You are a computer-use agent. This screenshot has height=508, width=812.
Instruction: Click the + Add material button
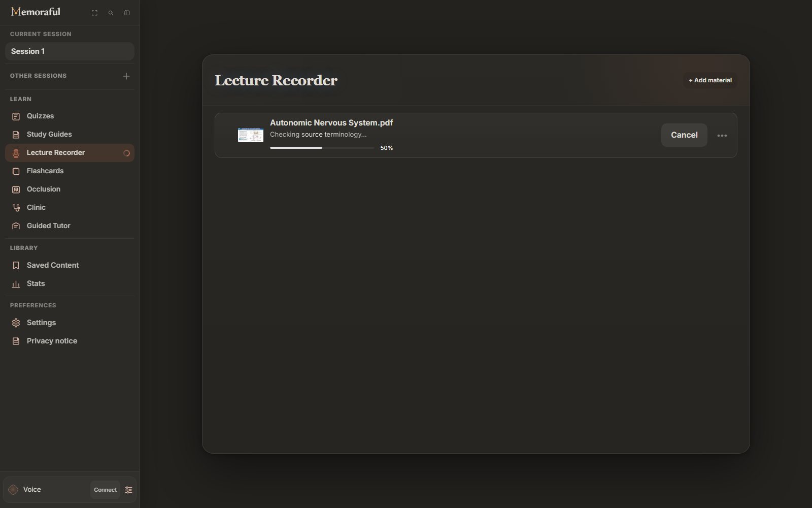tap(710, 80)
